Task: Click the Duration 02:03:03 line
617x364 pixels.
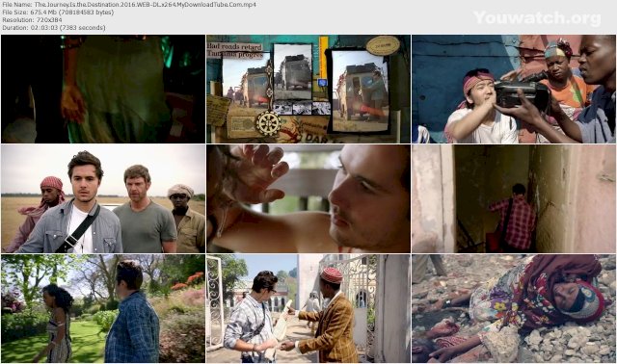Action: click(x=54, y=28)
